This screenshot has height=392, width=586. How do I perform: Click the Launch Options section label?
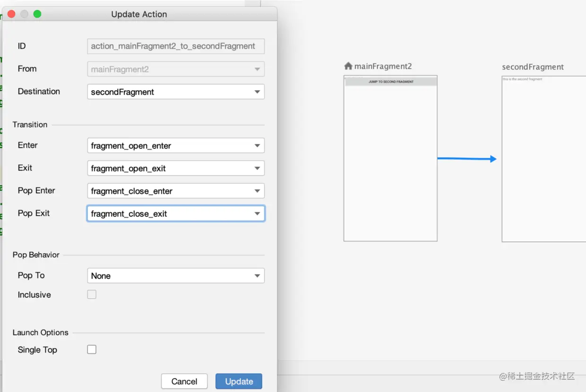(x=40, y=332)
